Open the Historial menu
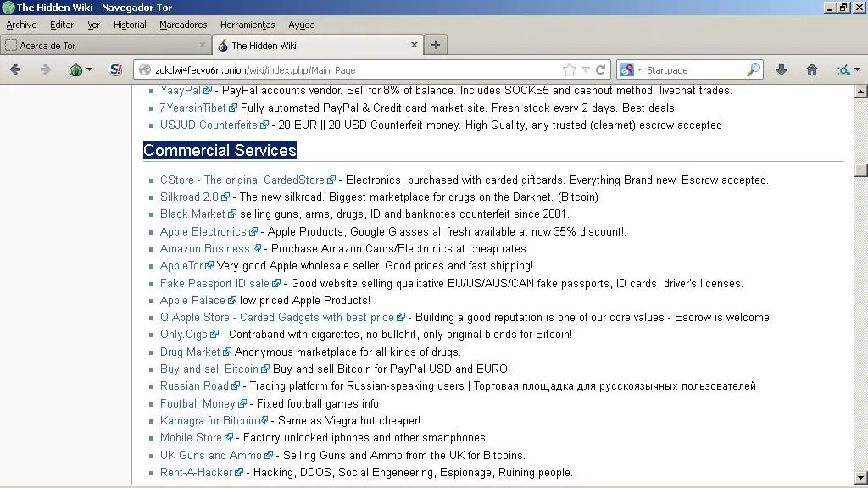The width and height of the screenshot is (868, 488). (130, 25)
